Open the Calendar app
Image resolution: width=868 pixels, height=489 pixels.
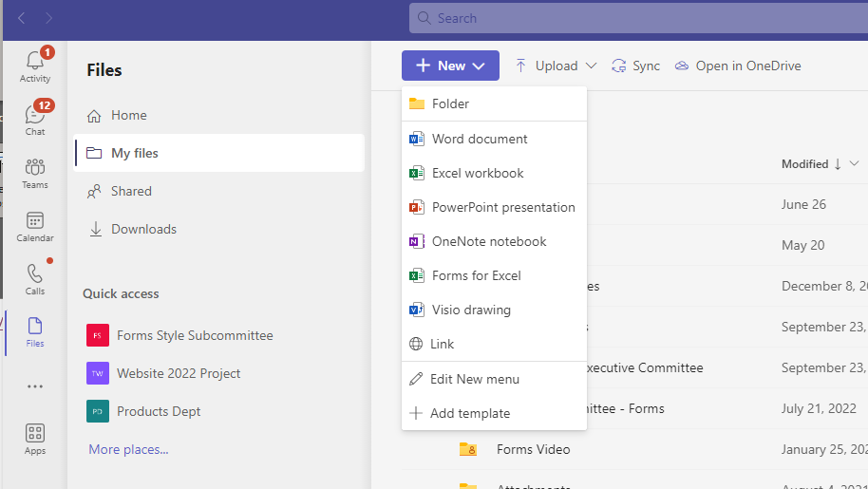point(35,226)
